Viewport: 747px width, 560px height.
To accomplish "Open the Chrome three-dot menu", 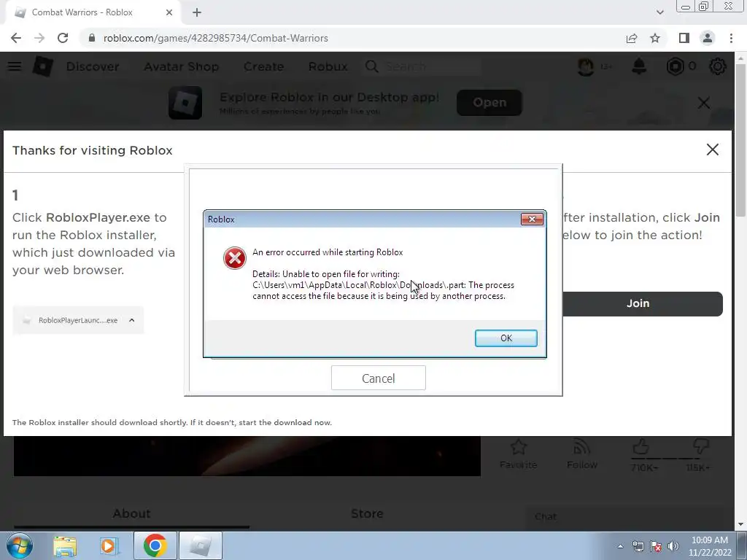I will [731, 38].
